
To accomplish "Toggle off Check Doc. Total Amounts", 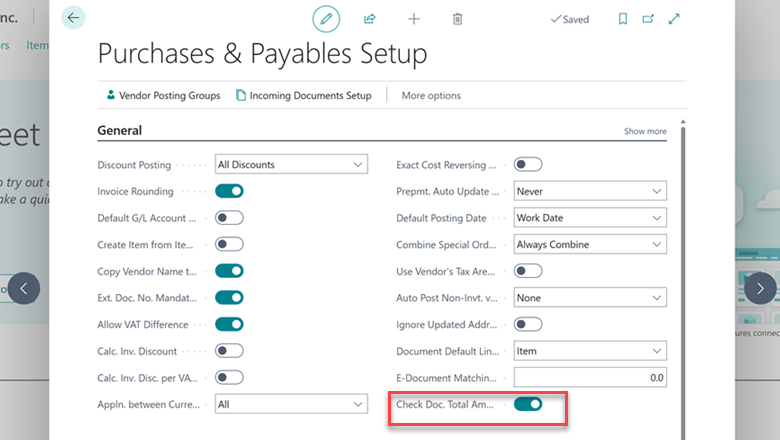I will pyautogui.click(x=528, y=404).
